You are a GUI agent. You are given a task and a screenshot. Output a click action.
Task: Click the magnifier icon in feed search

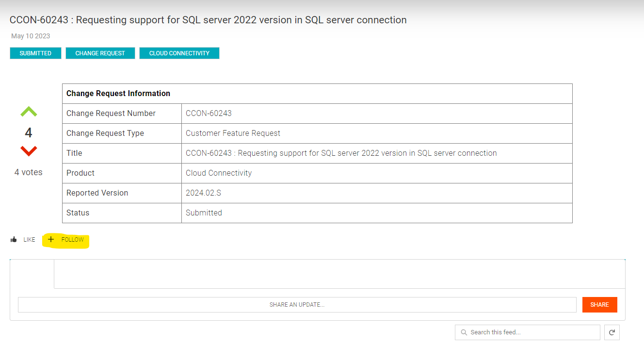pyautogui.click(x=464, y=332)
